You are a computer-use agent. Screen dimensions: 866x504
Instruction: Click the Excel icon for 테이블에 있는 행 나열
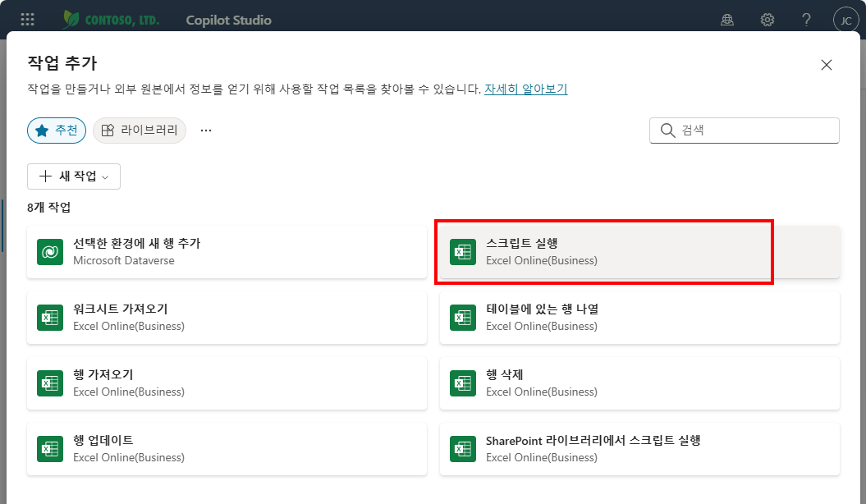463,318
